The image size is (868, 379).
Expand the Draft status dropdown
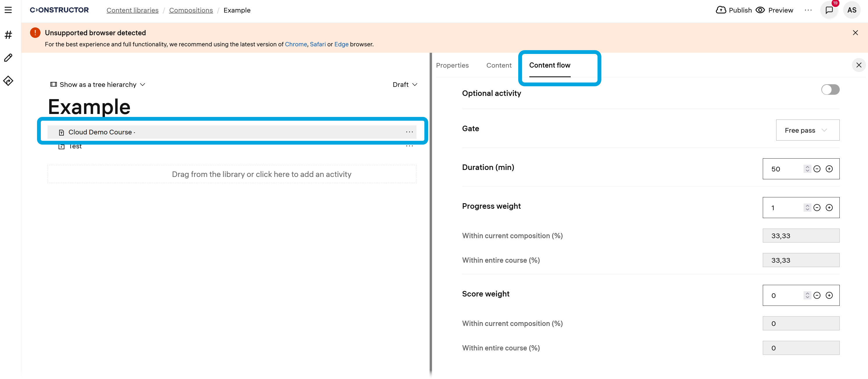pyautogui.click(x=405, y=85)
